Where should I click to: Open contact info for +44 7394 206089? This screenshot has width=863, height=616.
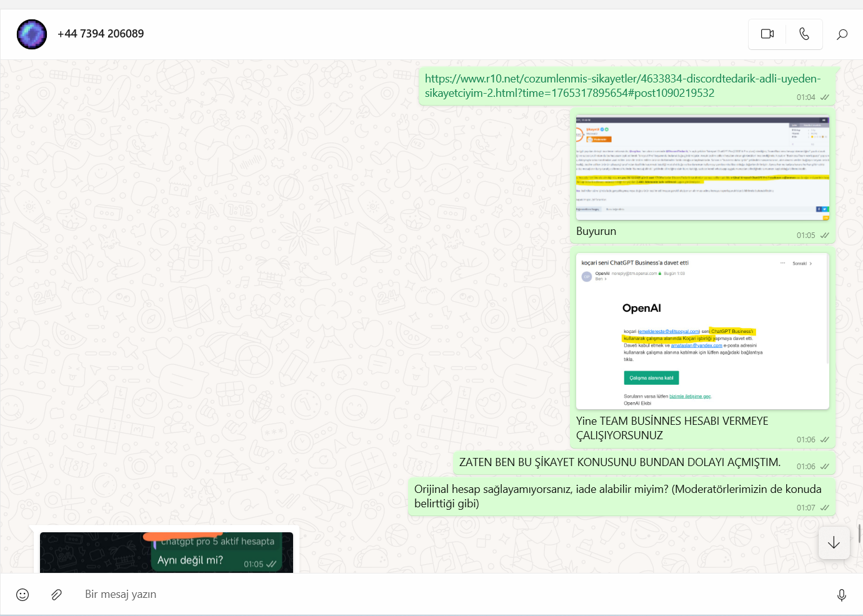point(101,34)
